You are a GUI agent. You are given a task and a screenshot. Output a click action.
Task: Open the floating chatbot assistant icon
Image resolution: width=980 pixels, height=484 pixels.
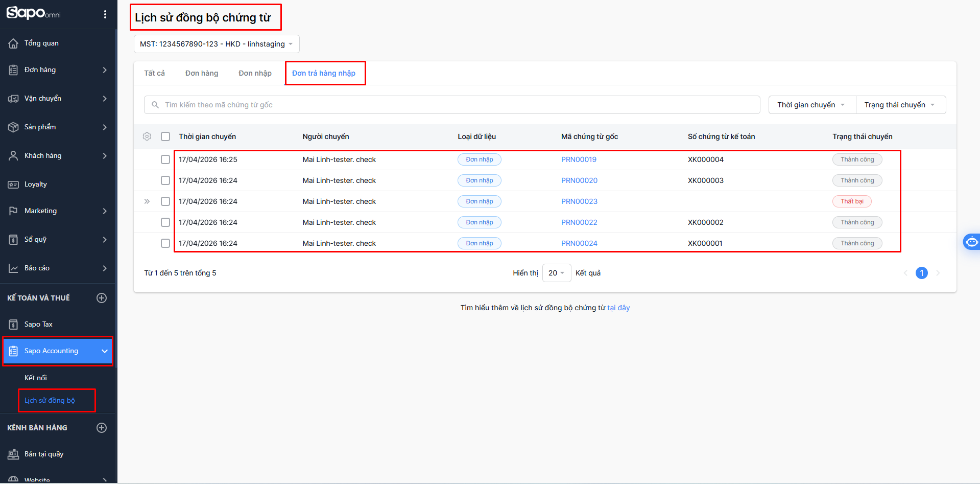[971, 242]
